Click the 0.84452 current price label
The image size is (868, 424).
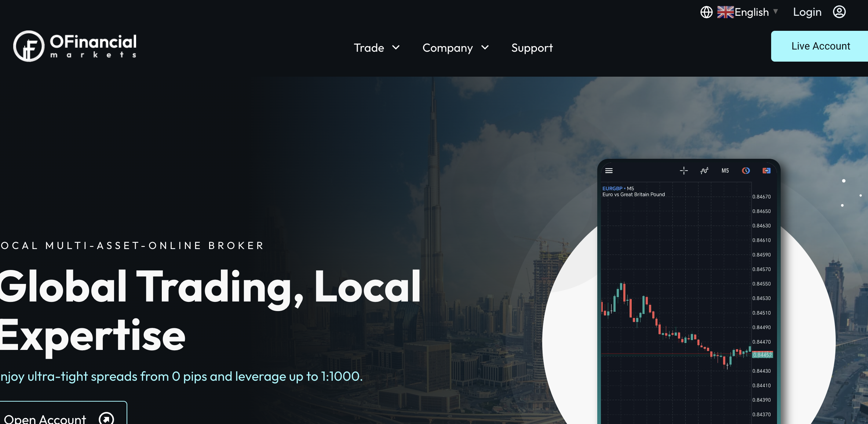(762, 355)
